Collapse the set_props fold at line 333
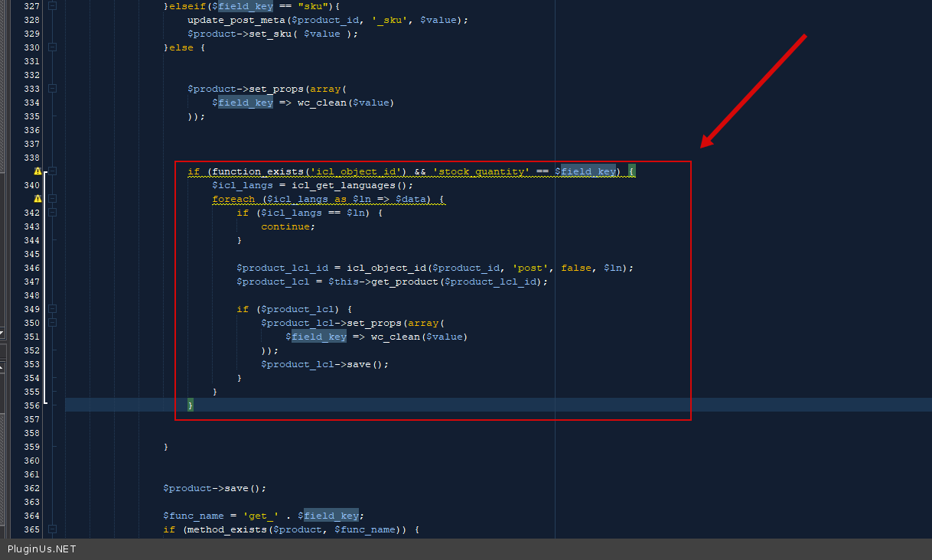932x560 pixels. (53, 89)
